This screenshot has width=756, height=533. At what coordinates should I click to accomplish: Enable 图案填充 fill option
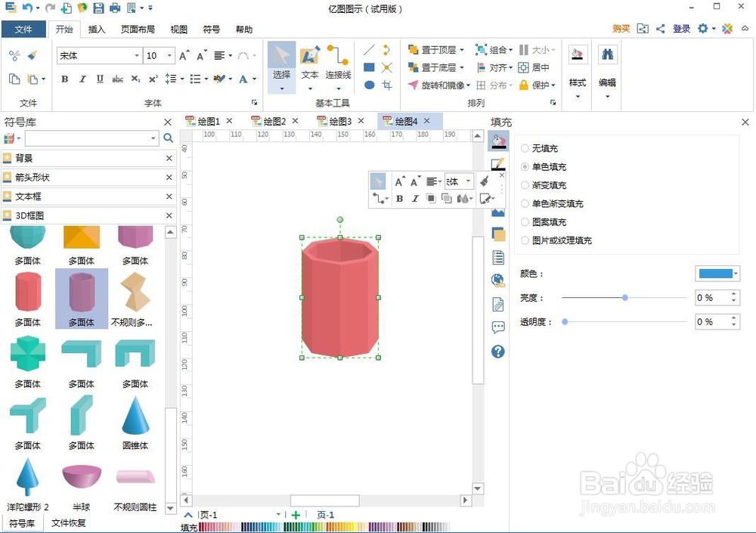(x=524, y=222)
